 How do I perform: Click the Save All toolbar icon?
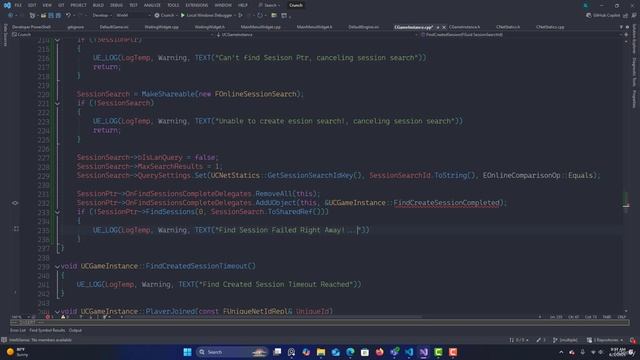[x=58, y=16]
